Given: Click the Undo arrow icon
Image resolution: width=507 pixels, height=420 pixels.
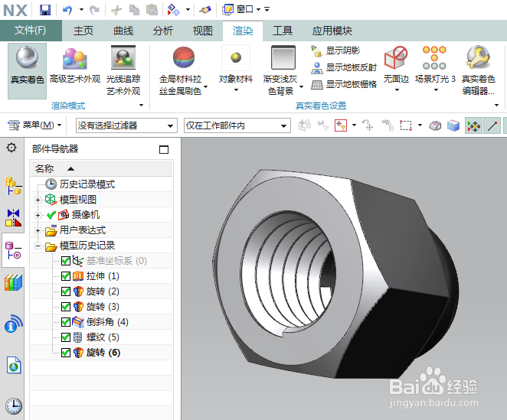Looking at the screenshot, I should pos(67,10).
